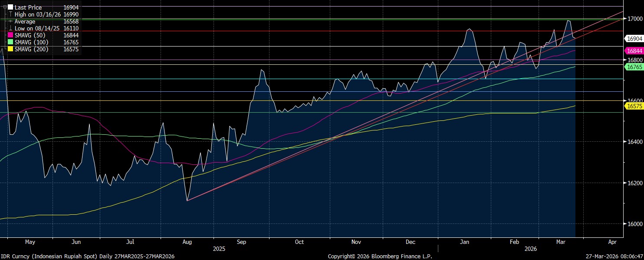Click the SMAVG (200) legend label
Image resolution: width=644 pixels, height=260 pixels.
point(31,49)
